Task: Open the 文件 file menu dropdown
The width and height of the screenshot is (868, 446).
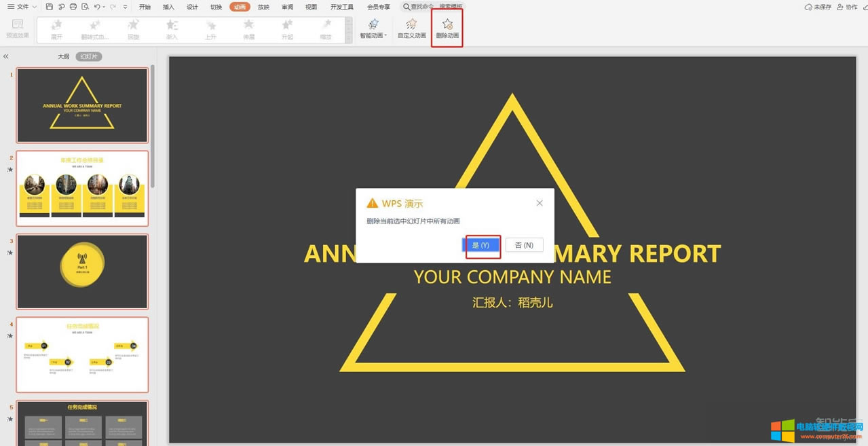Action: point(22,7)
